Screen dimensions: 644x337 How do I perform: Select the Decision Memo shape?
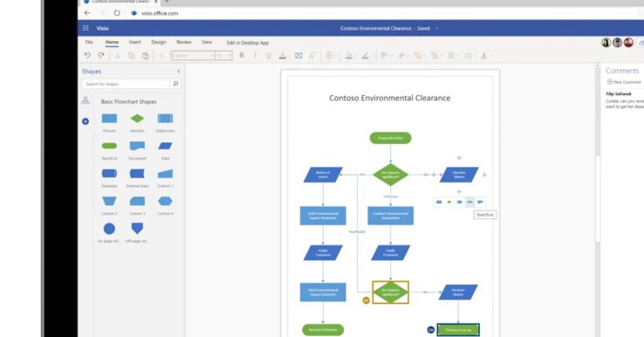click(x=459, y=175)
